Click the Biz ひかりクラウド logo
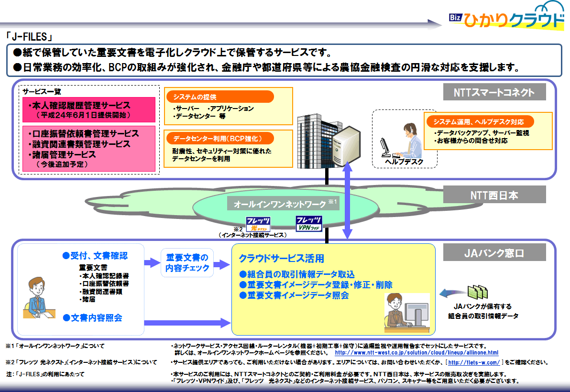The width and height of the screenshot is (570, 392). (x=506, y=15)
